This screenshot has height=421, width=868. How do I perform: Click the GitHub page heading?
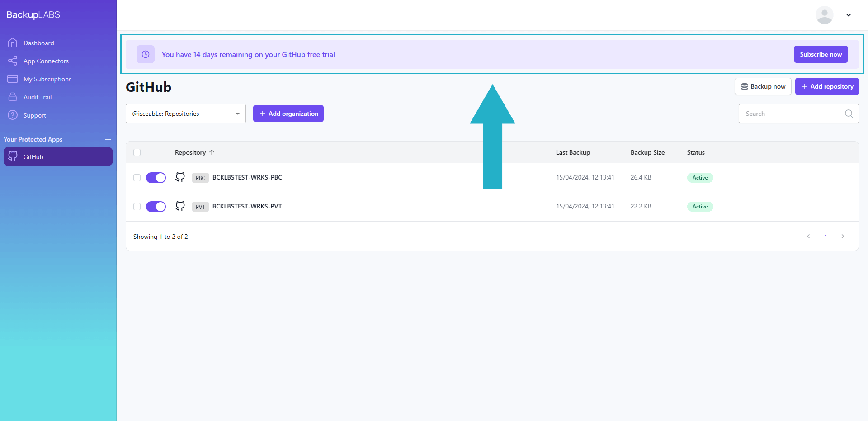(148, 87)
